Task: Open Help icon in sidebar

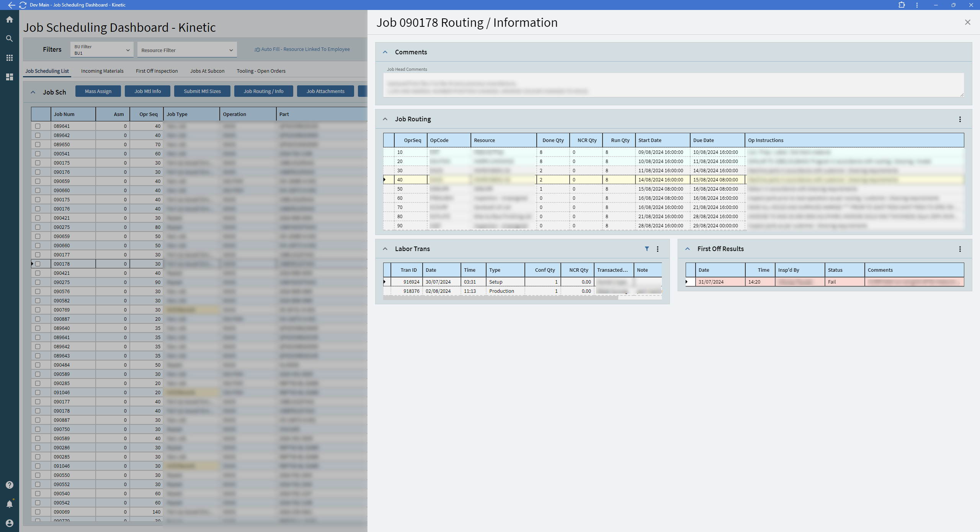Action: point(10,485)
